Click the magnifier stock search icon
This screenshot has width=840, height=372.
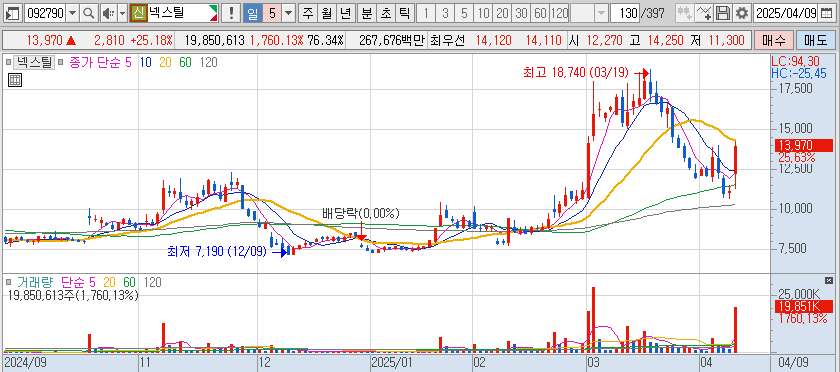tap(89, 13)
